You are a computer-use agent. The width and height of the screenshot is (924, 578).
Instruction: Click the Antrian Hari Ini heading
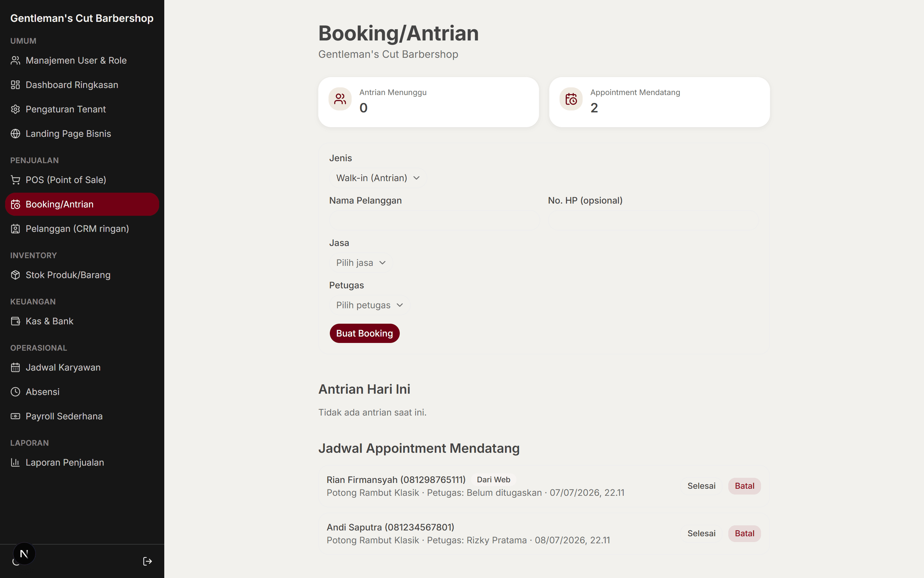[364, 389]
